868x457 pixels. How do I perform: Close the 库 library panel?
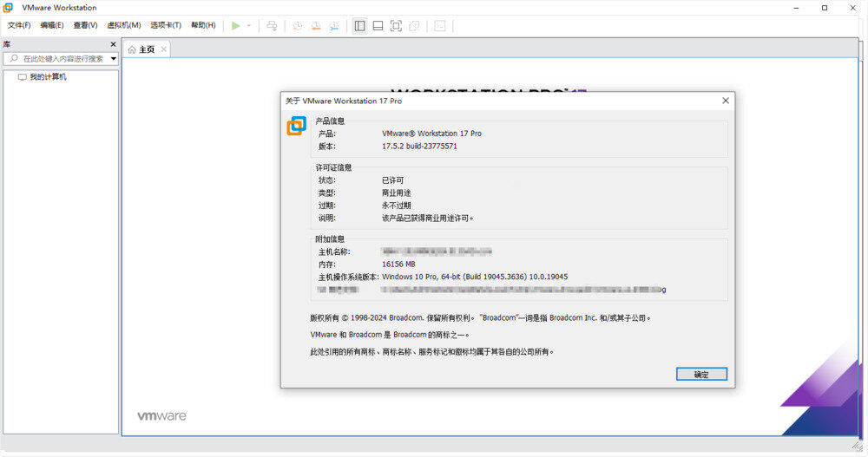(x=114, y=44)
